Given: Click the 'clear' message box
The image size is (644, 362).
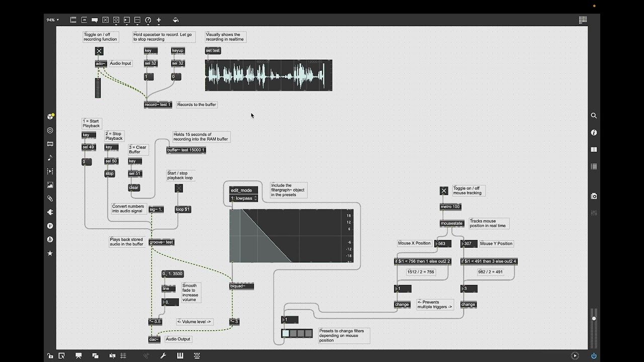Looking at the screenshot, I should (133, 188).
